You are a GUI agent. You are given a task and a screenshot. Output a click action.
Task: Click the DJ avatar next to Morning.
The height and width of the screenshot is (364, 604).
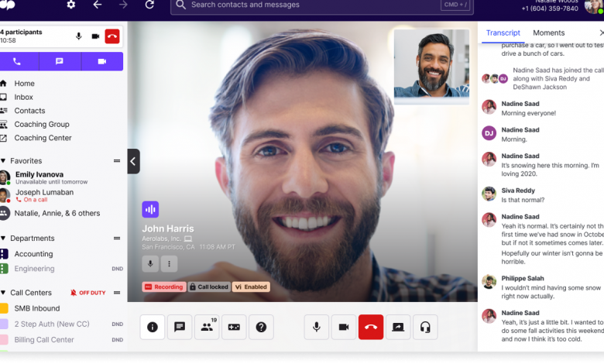[x=489, y=133]
